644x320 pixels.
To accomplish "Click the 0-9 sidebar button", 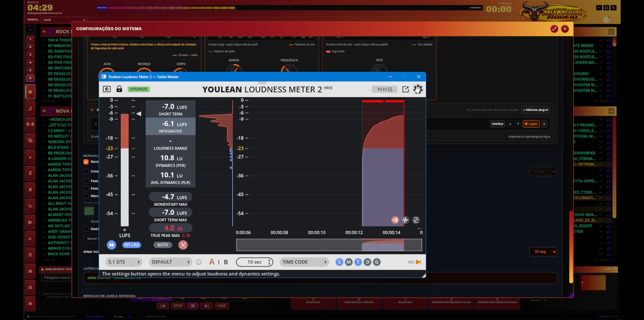I will click(x=30, y=124).
